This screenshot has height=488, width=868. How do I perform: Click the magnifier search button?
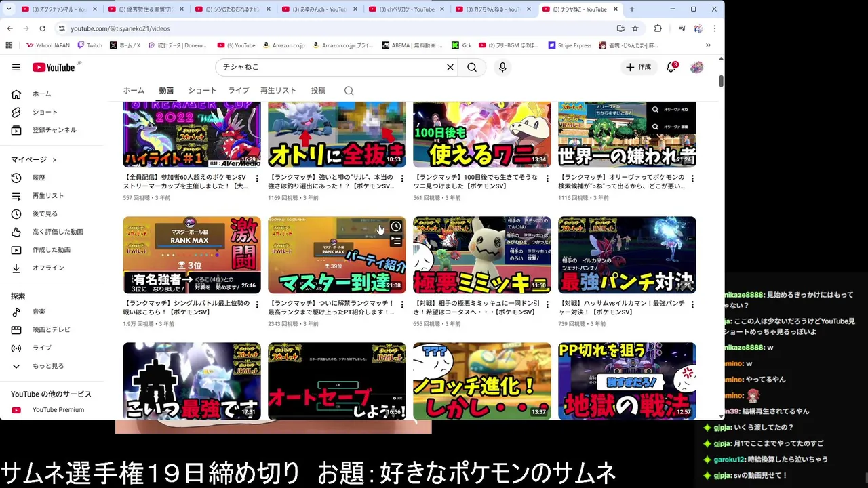(x=472, y=67)
